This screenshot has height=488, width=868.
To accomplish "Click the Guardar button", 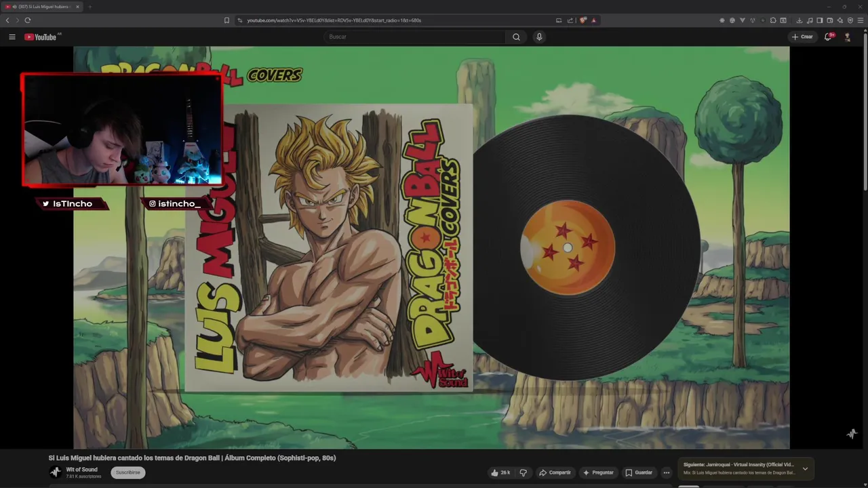I will point(639,472).
